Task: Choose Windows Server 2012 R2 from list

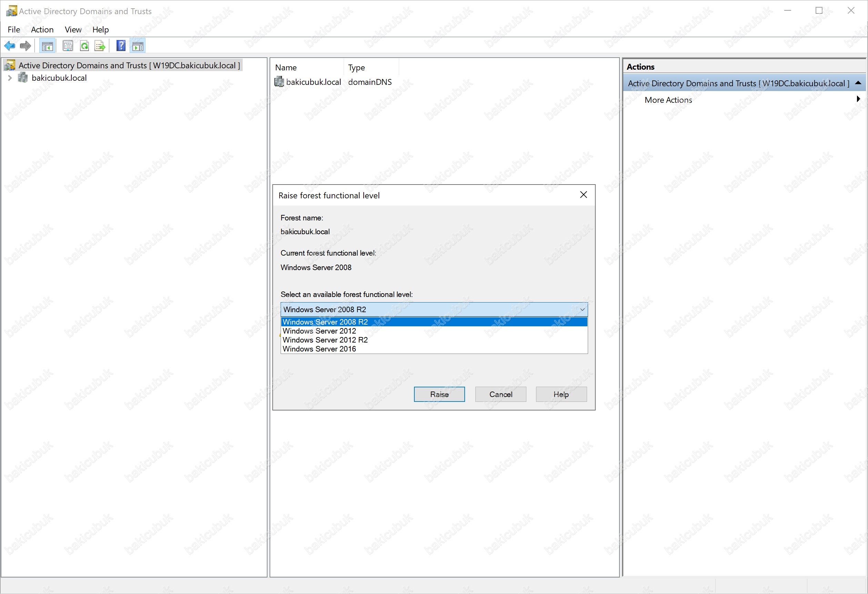Action: pos(434,340)
